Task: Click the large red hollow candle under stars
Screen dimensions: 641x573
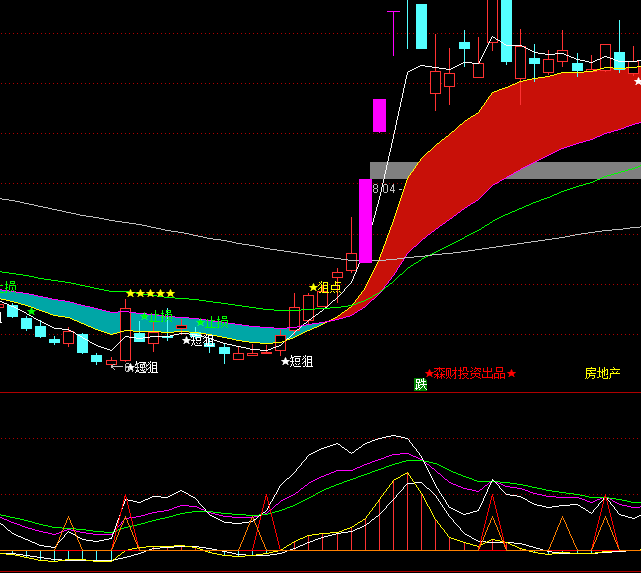Action: 125,334
